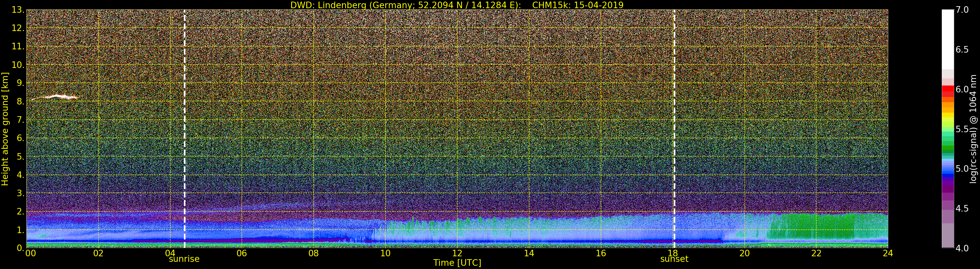Click the height axis tick label '12.'
The width and height of the screenshot is (980, 269).
18,28
